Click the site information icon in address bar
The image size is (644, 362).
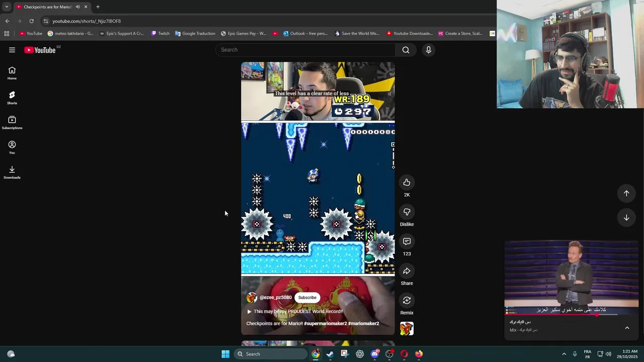click(x=46, y=21)
